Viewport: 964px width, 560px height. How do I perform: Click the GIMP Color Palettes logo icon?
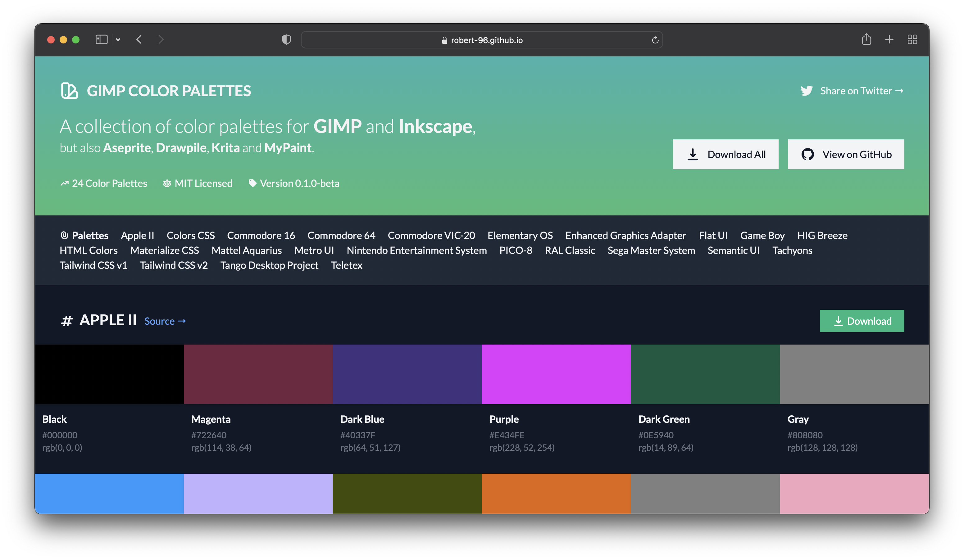coord(69,91)
